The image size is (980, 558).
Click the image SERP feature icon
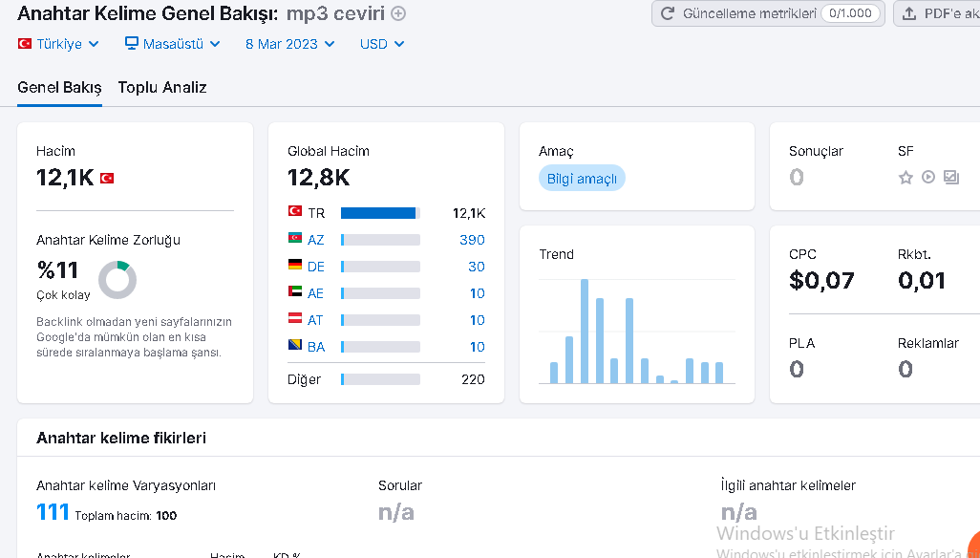pos(951,177)
